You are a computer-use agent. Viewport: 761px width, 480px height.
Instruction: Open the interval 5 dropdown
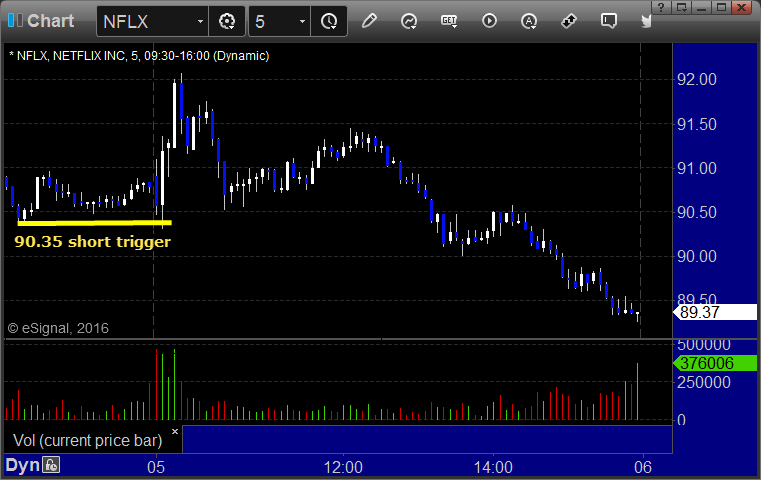coord(302,21)
